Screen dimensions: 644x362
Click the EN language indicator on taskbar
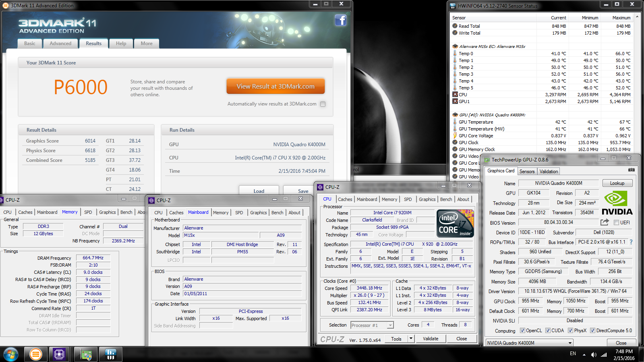click(573, 354)
